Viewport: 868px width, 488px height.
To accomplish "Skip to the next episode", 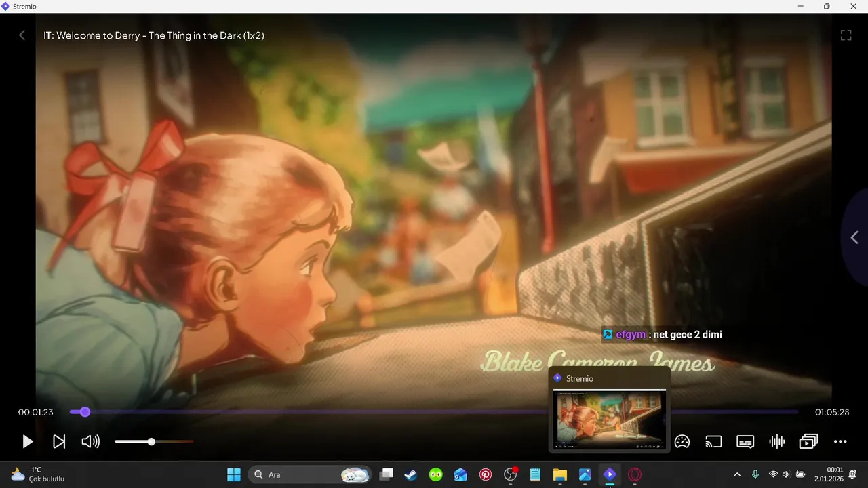I will click(59, 442).
